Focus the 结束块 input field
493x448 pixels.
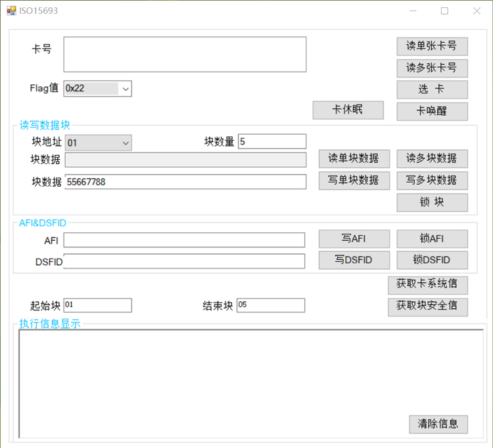(270, 305)
